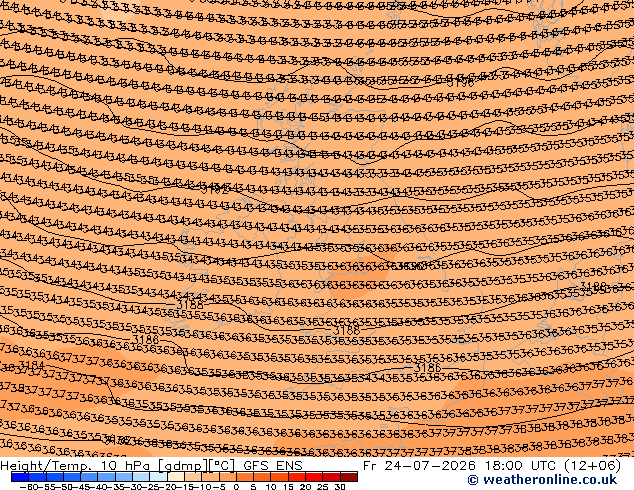Click the '18:00 UTC' time text
634x490 pixels.
click(x=521, y=465)
